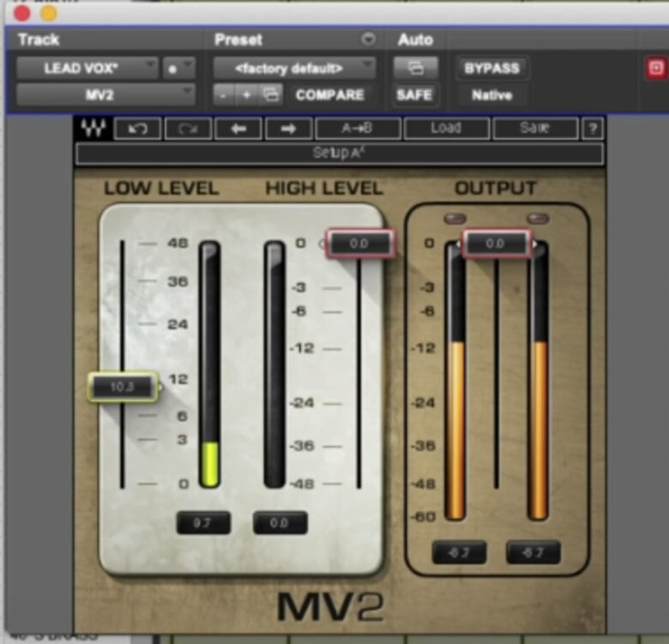The width and height of the screenshot is (669, 644).
Task: Click the Auto header label
Action: pyautogui.click(x=415, y=39)
